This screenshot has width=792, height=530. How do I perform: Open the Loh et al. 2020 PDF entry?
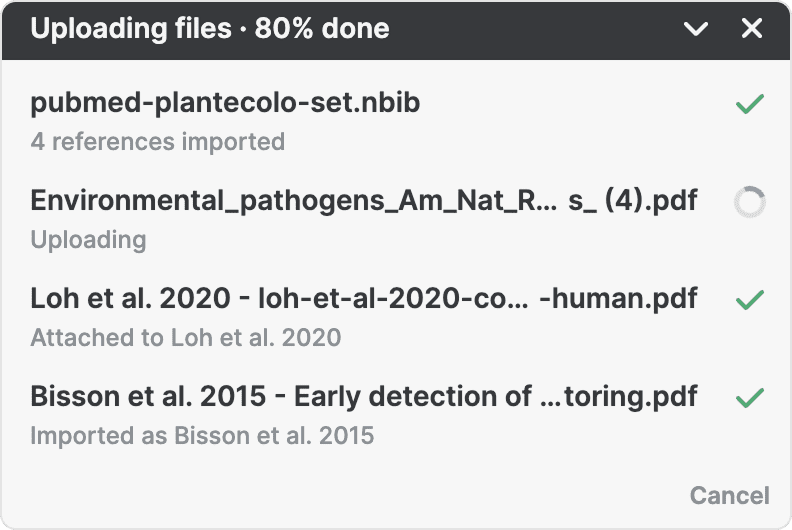[x=364, y=299]
